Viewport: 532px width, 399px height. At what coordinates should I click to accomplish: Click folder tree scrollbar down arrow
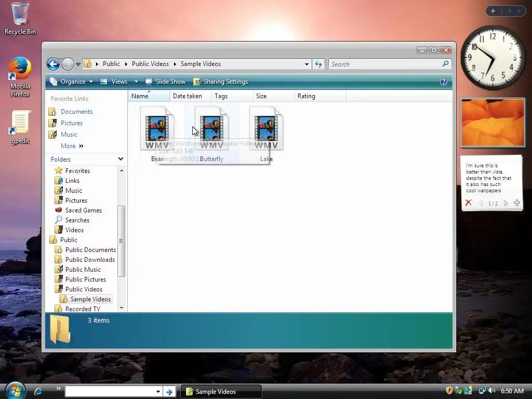coord(122,308)
